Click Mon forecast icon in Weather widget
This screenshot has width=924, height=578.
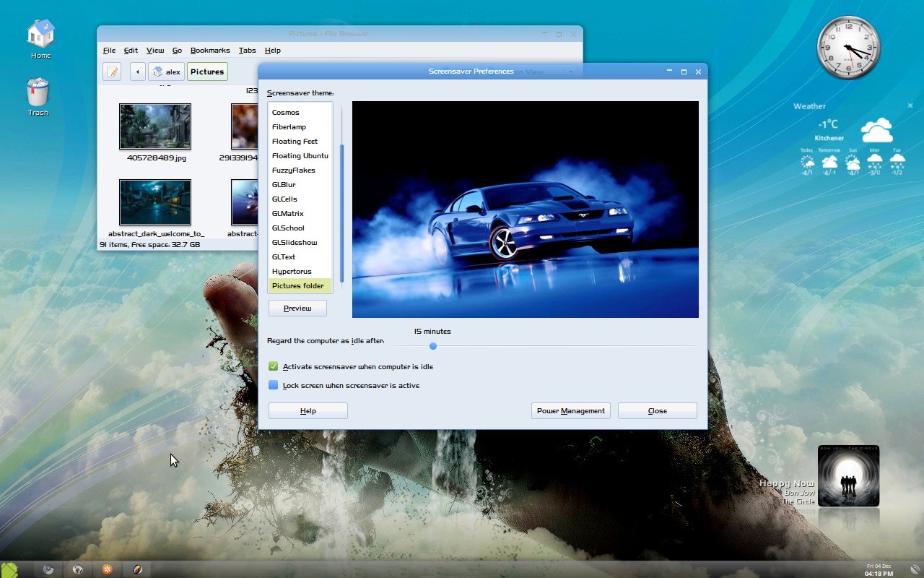875,161
